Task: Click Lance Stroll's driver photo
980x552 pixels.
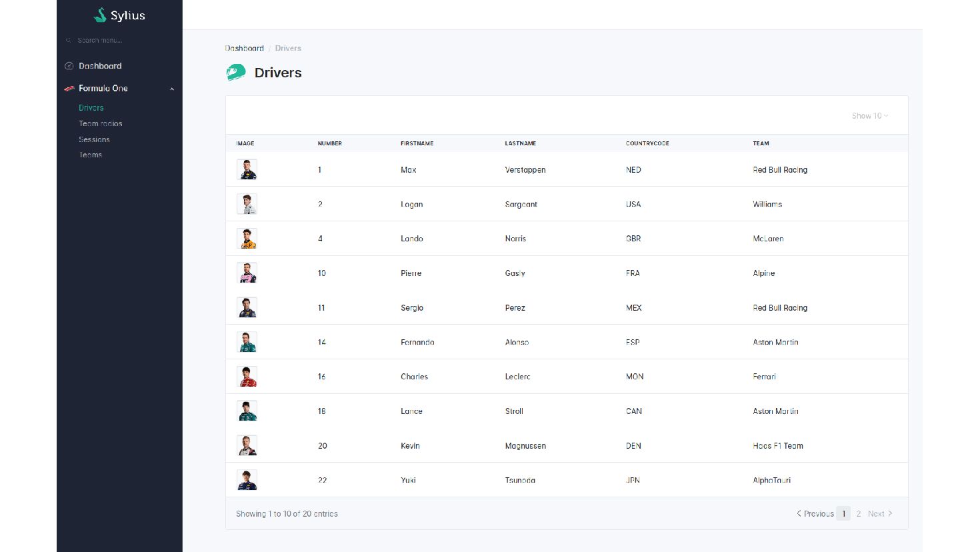Action: pos(247,411)
